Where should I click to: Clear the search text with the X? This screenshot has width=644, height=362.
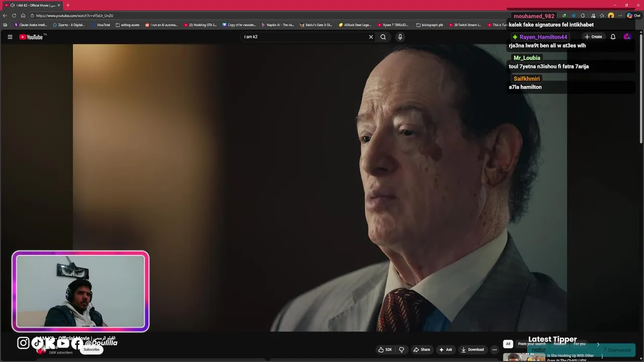pyautogui.click(x=371, y=37)
